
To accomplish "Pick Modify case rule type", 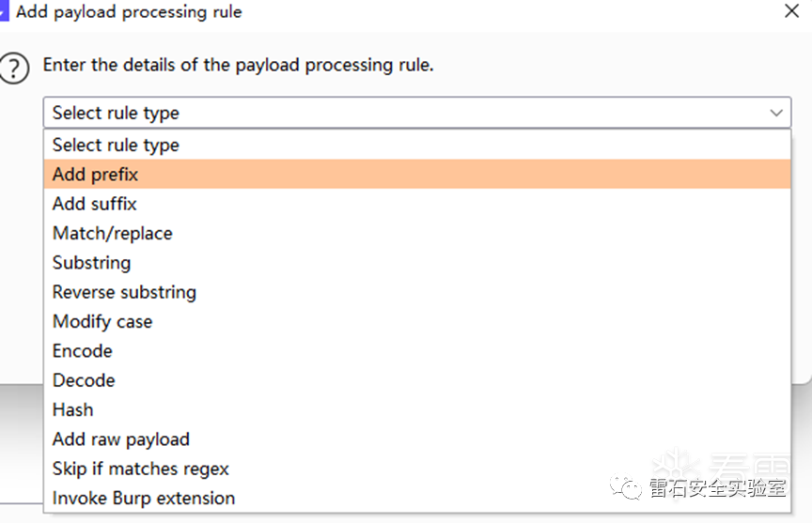I will click(102, 321).
